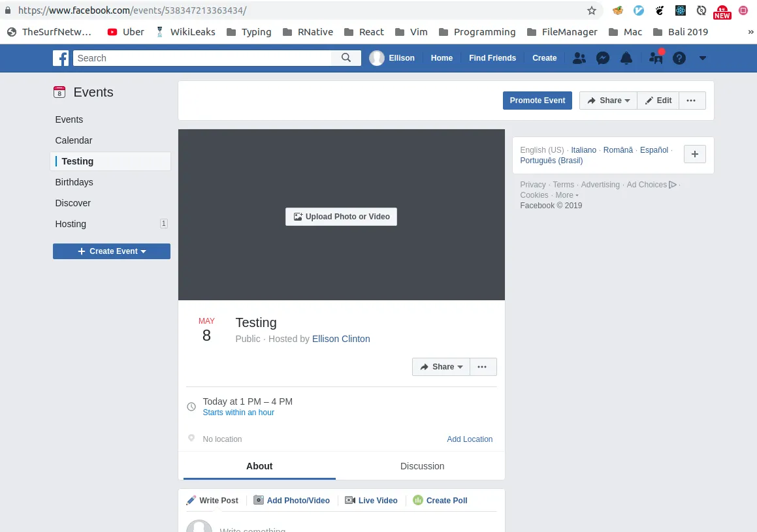The height and width of the screenshot is (532, 757).
Task: Open Discover in the sidebar
Action: click(73, 203)
